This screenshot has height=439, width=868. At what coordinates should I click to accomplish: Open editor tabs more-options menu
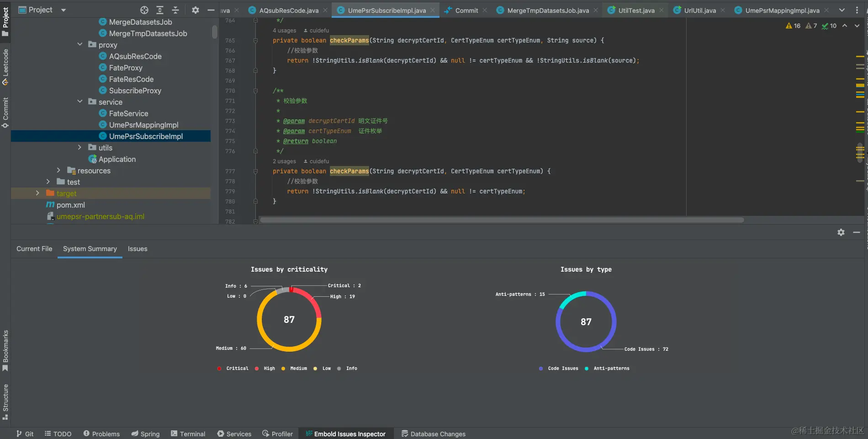857,10
